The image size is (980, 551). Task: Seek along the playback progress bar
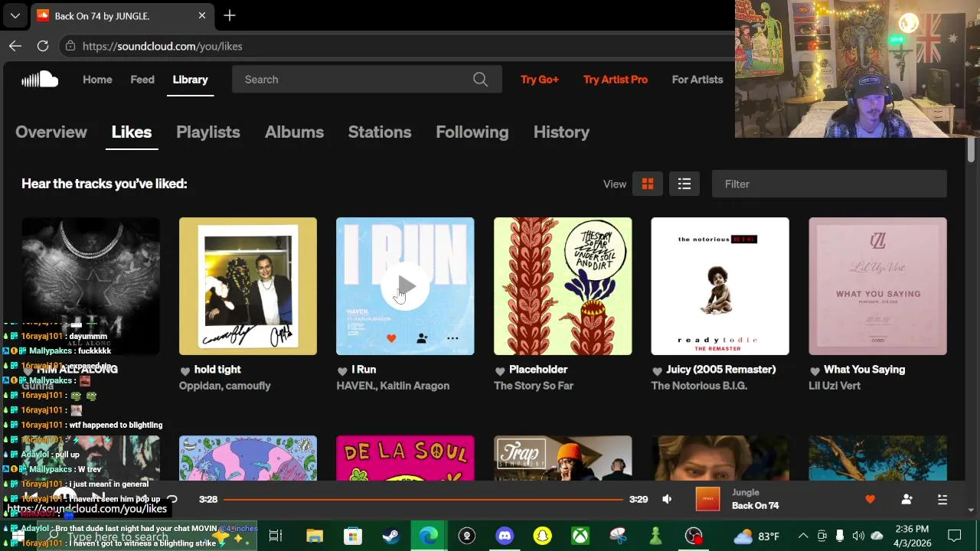(423, 499)
